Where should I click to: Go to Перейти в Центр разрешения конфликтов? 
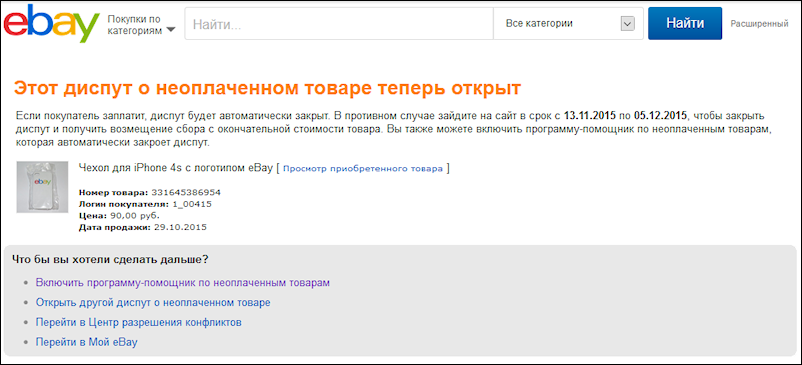point(139,323)
